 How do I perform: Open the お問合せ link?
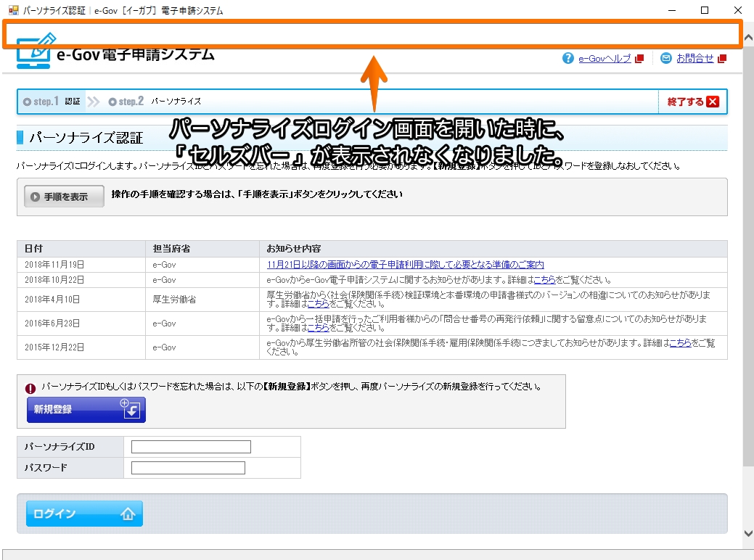point(694,59)
